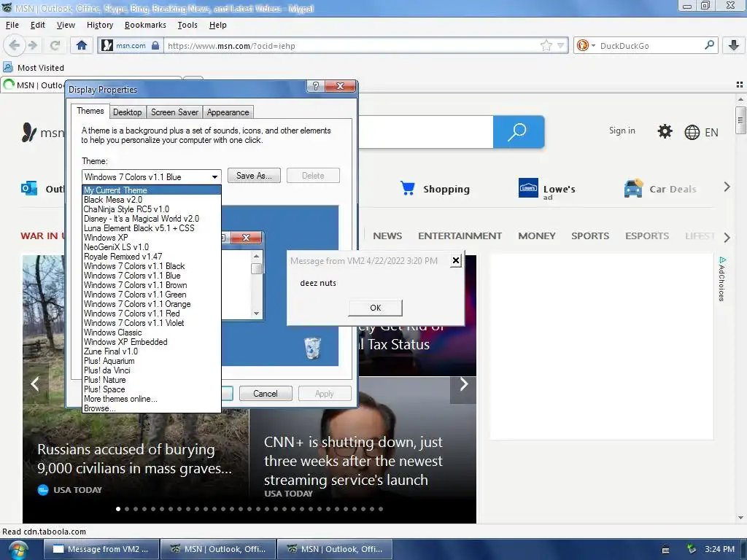
Task: Select 'Disney - It's a Magical World v2.0'
Action: 152,219
